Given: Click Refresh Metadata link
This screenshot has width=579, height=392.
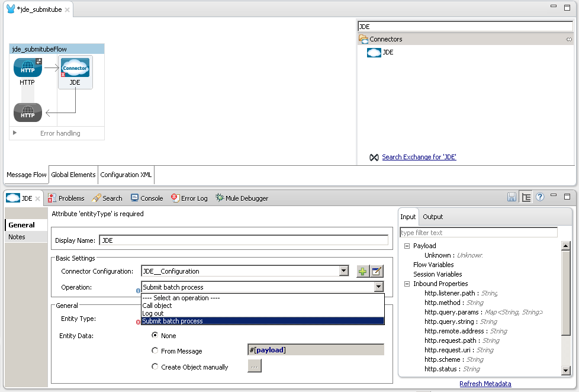Looking at the screenshot, I should pos(485,384).
